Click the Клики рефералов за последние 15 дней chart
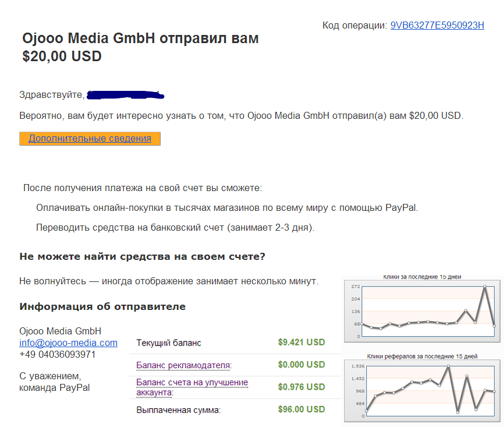The width and height of the screenshot is (504, 427). point(422,391)
